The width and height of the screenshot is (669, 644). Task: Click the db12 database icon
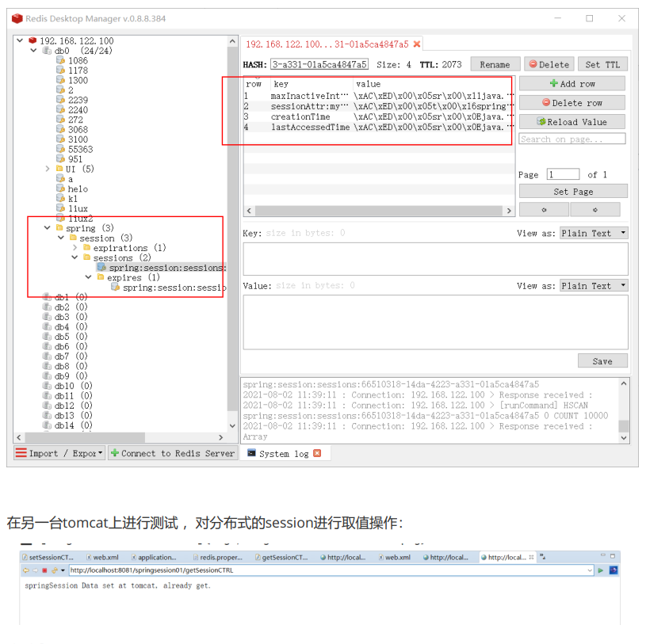tap(47, 406)
